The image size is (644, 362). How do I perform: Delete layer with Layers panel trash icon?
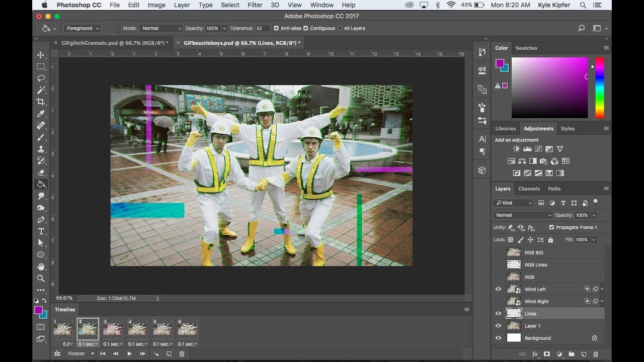click(x=596, y=354)
